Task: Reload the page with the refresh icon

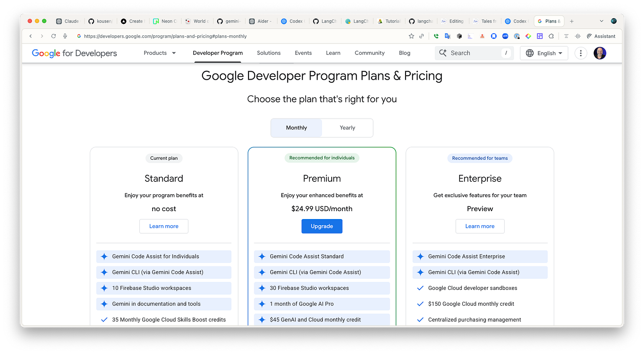Action: click(x=54, y=36)
